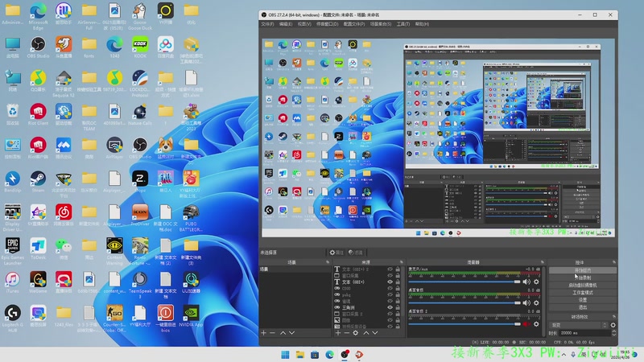Click the Windows Start button on taskbar
Screen dimensions: 644x362
pyautogui.click(x=285, y=355)
